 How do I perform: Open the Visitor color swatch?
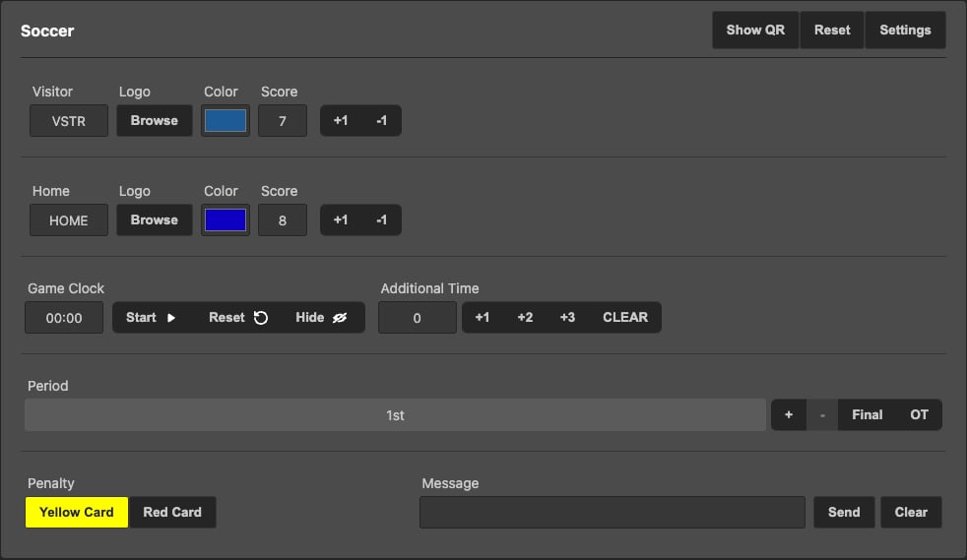click(x=226, y=121)
